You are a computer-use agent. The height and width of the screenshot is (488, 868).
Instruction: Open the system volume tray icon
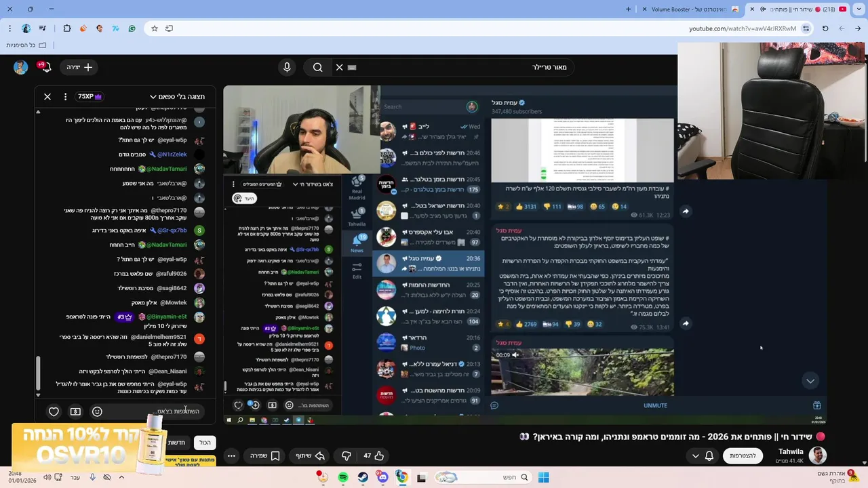47,477
